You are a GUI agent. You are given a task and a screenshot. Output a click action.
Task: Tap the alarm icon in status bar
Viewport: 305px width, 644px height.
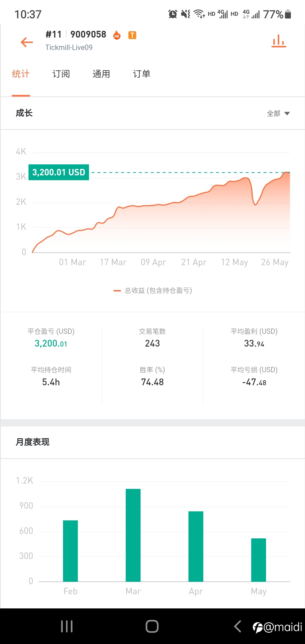click(x=173, y=14)
